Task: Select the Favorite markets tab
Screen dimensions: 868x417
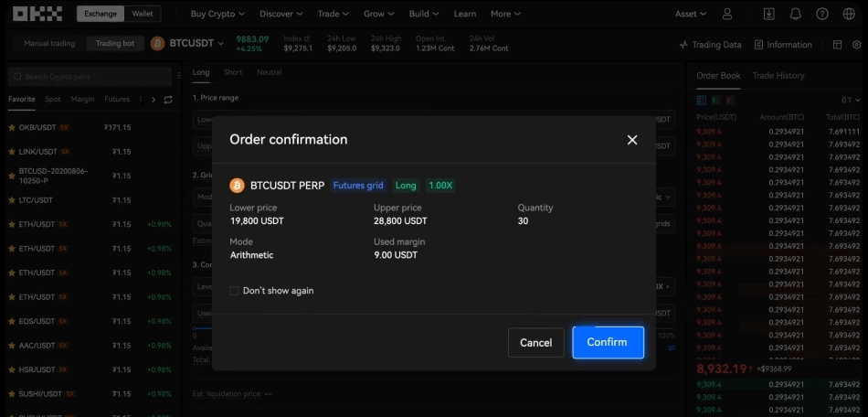Action: pyautogui.click(x=22, y=99)
